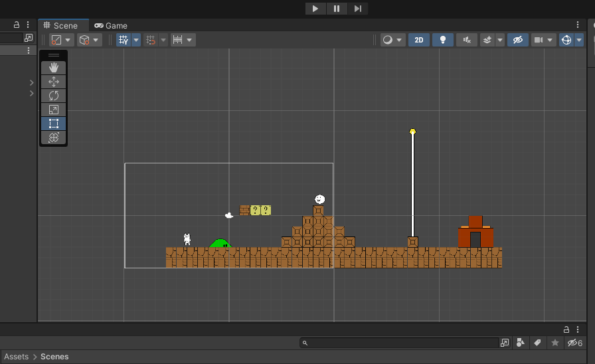Select the round white face enemy sprite
The width and height of the screenshot is (595, 364).
pyautogui.click(x=320, y=199)
